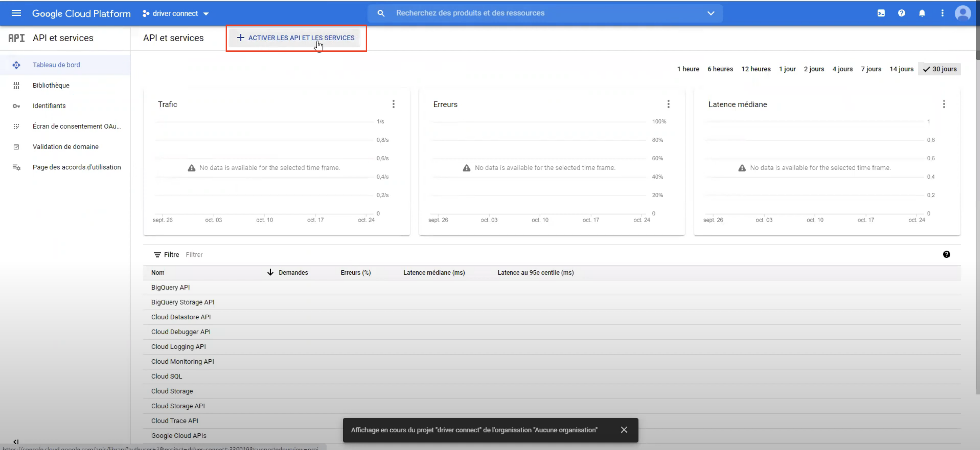Click the Identifiants key icon
This screenshot has height=450, width=980.
pos(16,106)
